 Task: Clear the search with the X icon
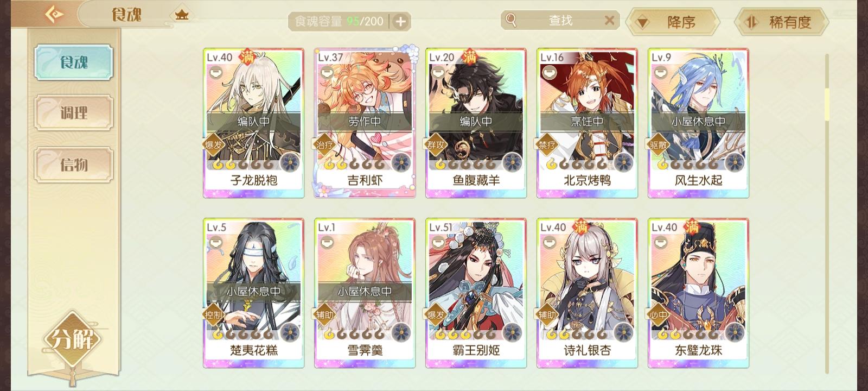click(609, 20)
